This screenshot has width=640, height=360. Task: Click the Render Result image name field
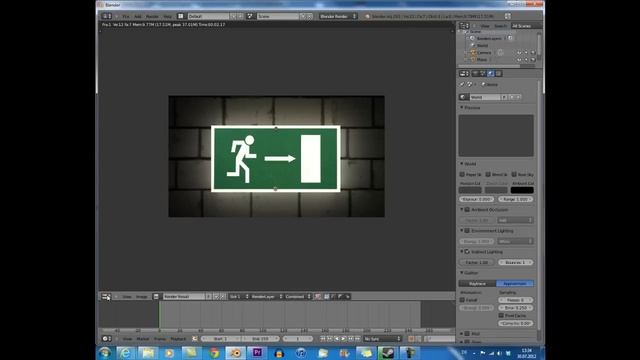pos(183,297)
